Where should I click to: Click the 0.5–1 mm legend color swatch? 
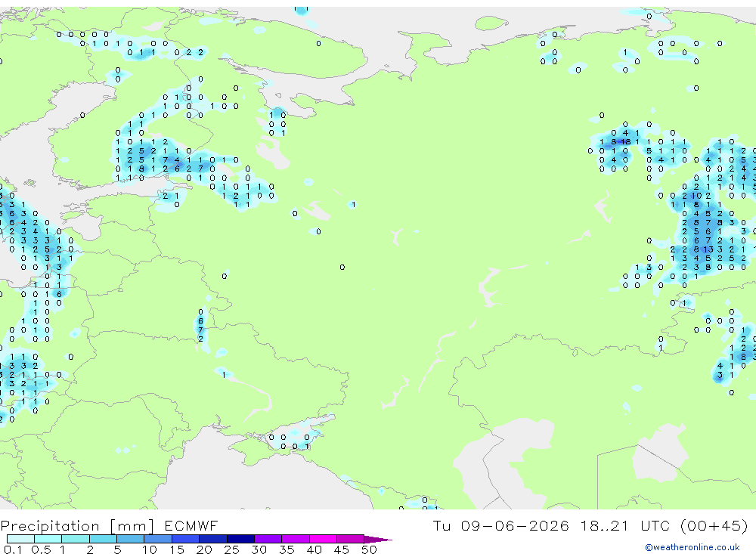[x=48, y=539]
